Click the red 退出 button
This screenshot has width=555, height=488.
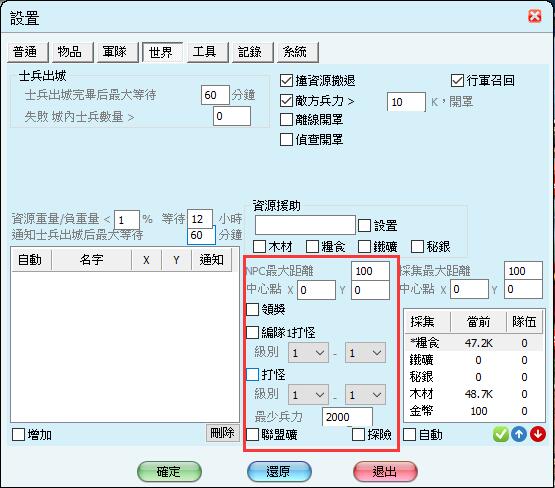pyautogui.click(x=385, y=471)
